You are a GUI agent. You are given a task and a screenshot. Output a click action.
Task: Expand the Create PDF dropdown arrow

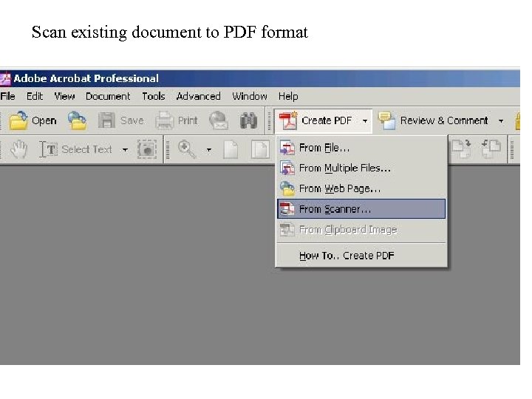pyautogui.click(x=365, y=120)
